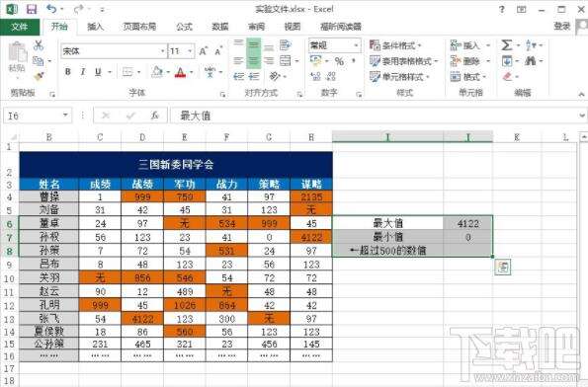Switch to the 数据 tab

pos(220,27)
